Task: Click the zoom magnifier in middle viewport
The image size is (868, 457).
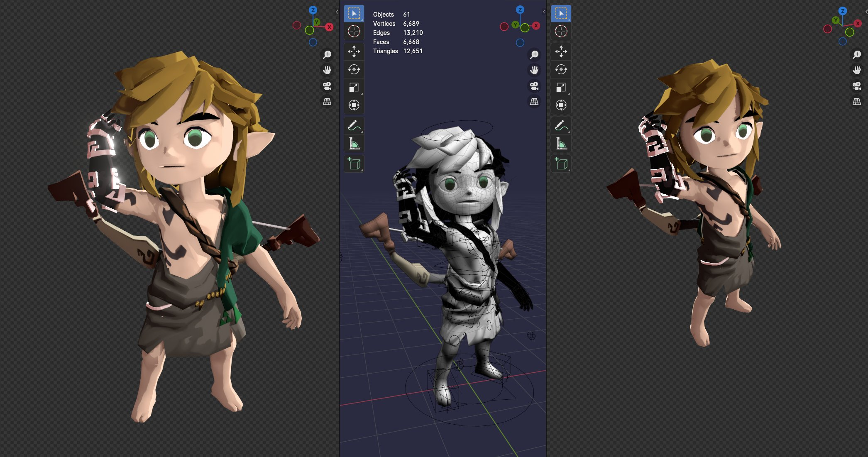Action: 534,54
